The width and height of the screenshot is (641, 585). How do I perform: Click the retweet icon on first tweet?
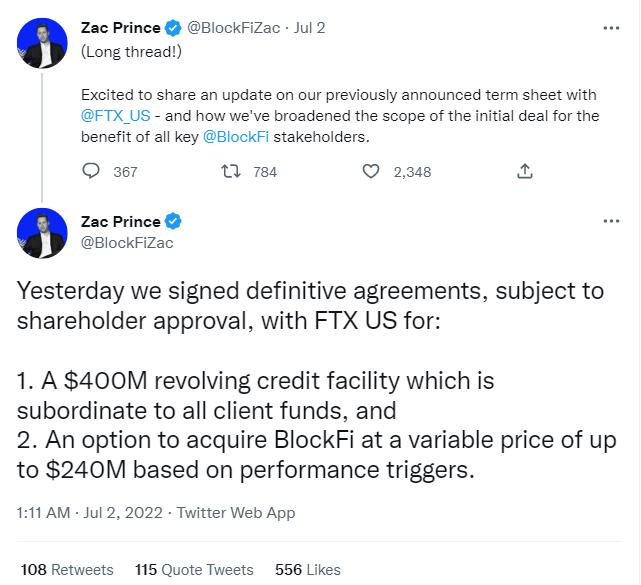tap(229, 172)
